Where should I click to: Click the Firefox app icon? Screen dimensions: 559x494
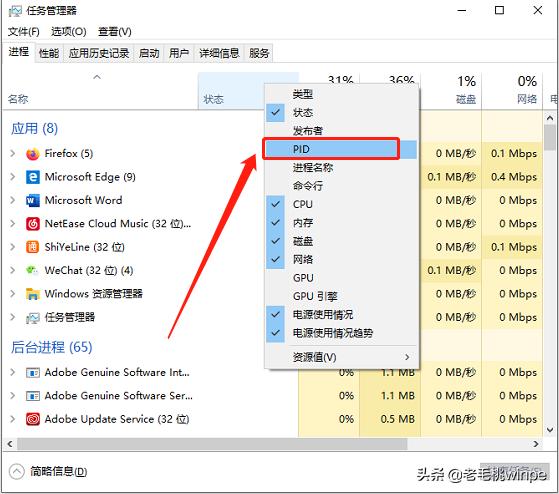click(x=32, y=154)
